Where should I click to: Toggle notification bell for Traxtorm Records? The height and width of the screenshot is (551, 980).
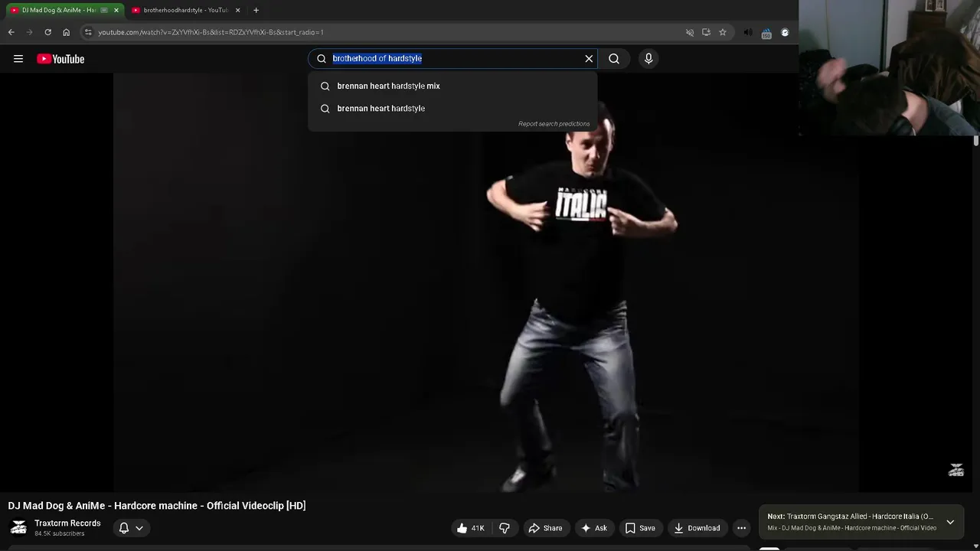coord(123,528)
